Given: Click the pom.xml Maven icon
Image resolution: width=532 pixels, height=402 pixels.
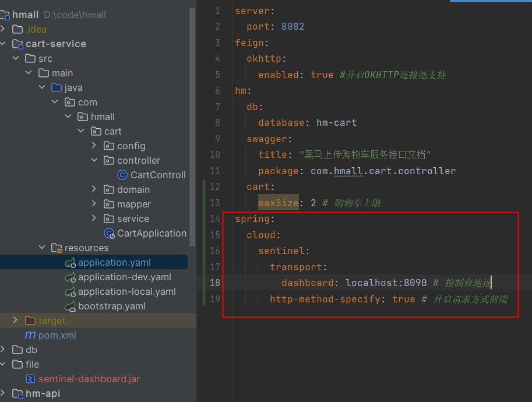Looking at the screenshot, I should [30, 335].
